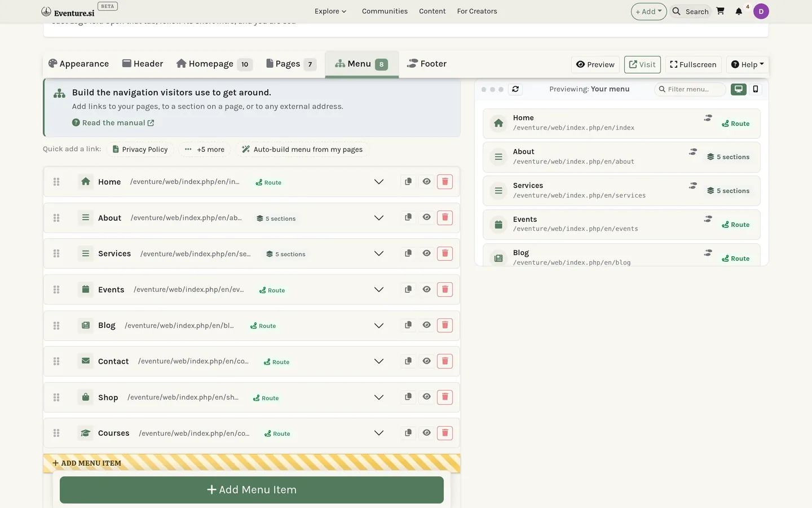Viewport: 812px width, 508px height.
Task: Duplicate the Home menu item
Action: (408, 182)
